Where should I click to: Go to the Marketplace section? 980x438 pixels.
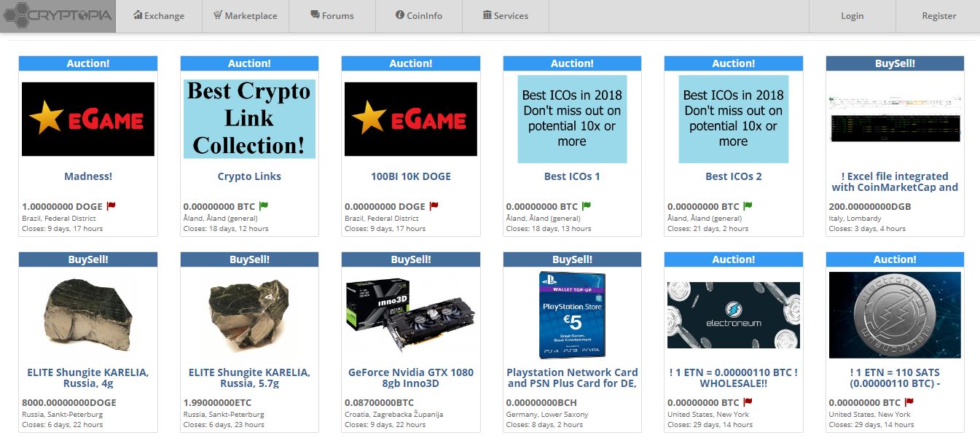(246, 15)
